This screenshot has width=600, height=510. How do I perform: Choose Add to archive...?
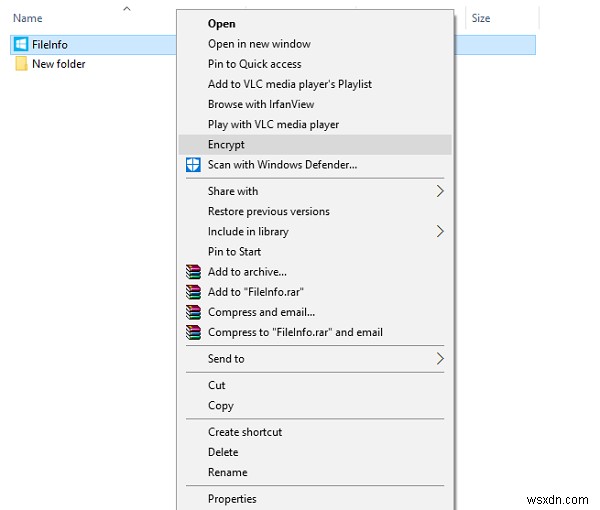coord(315,272)
